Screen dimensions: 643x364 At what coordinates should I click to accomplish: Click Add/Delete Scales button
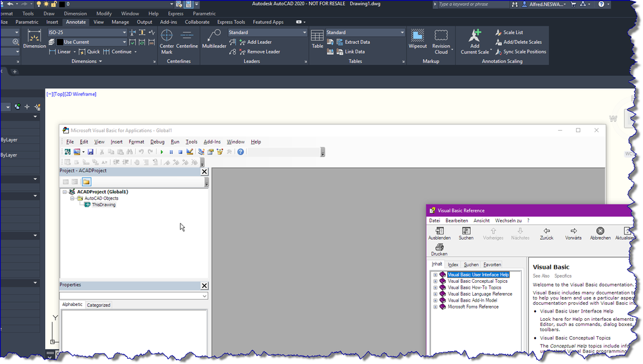pyautogui.click(x=519, y=42)
